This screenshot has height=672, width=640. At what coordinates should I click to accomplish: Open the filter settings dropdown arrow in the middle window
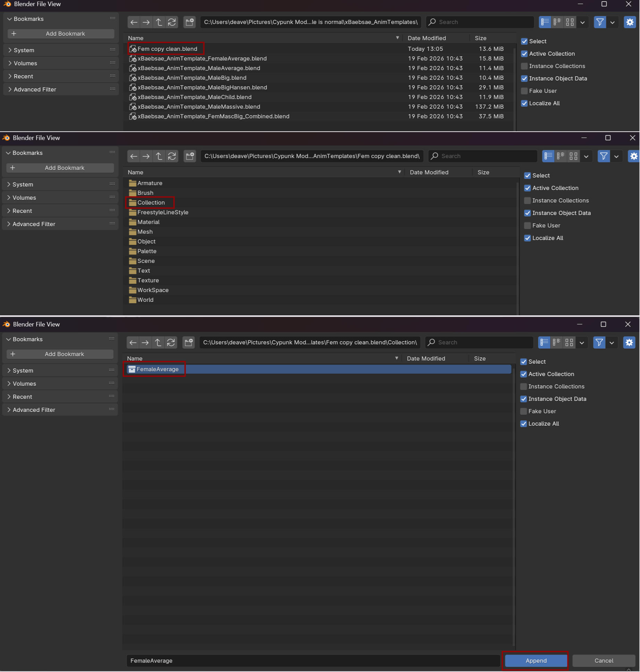pos(616,156)
